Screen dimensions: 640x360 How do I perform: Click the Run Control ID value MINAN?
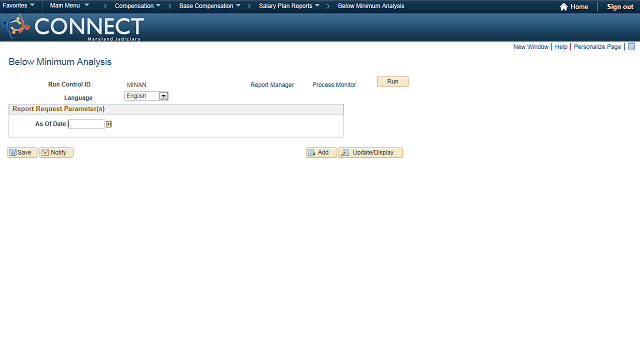pyautogui.click(x=136, y=85)
